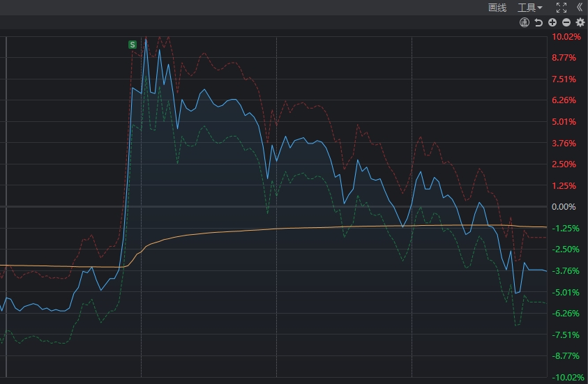Click the 7.51% red axis label

564,79
